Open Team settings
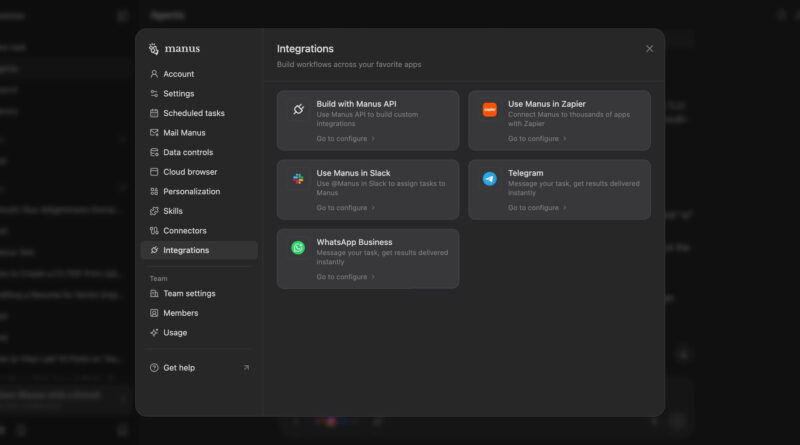800x445 pixels. (x=199, y=293)
